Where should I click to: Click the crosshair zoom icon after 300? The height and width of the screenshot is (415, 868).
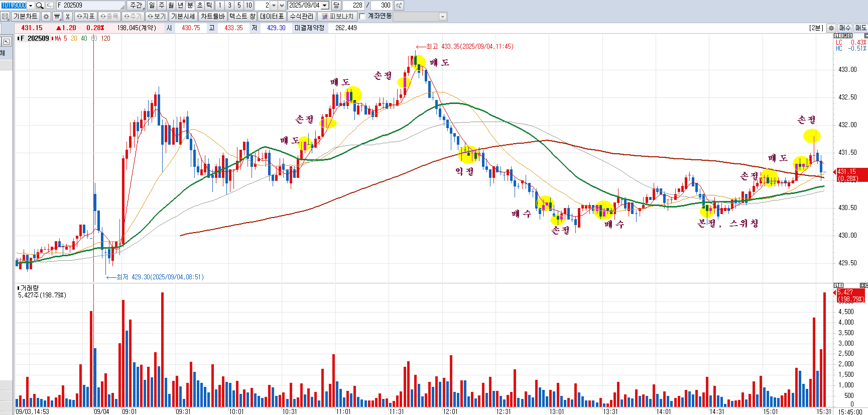click(x=399, y=6)
